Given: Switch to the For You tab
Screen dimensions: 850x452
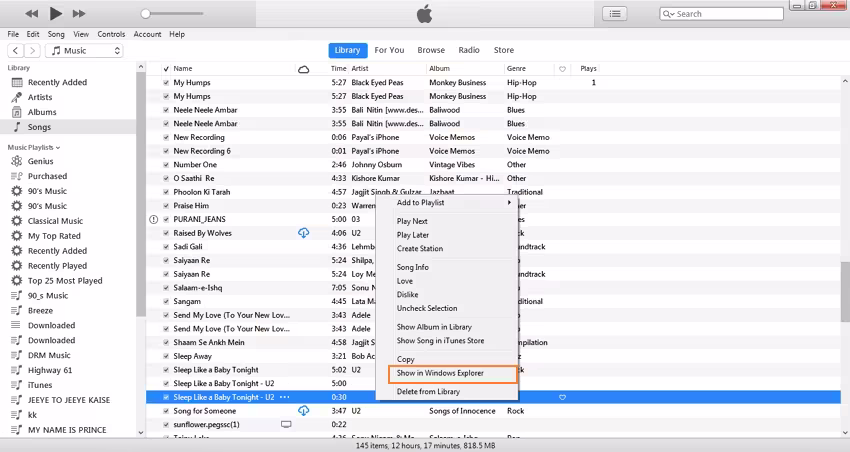Looking at the screenshot, I should coord(389,50).
